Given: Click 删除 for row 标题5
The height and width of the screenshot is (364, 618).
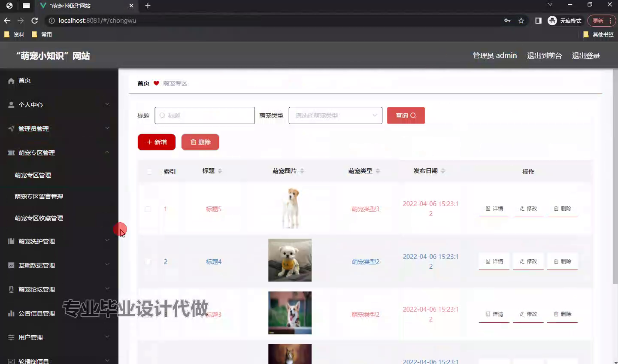Looking at the screenshot, I should point(563,209).
